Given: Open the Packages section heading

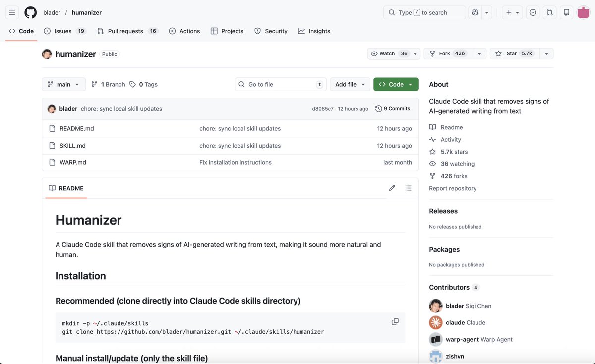Looking at the screenshot, I should (x=444, y=249).
